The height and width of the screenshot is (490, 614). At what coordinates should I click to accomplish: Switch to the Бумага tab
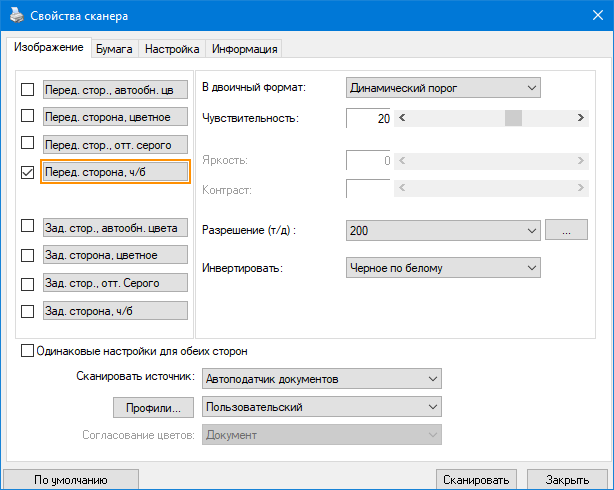tap(114, 48)
